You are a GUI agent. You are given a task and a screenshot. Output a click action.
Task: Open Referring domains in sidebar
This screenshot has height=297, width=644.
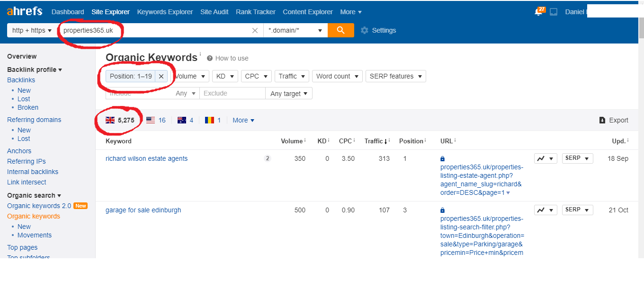coord(34,120)
